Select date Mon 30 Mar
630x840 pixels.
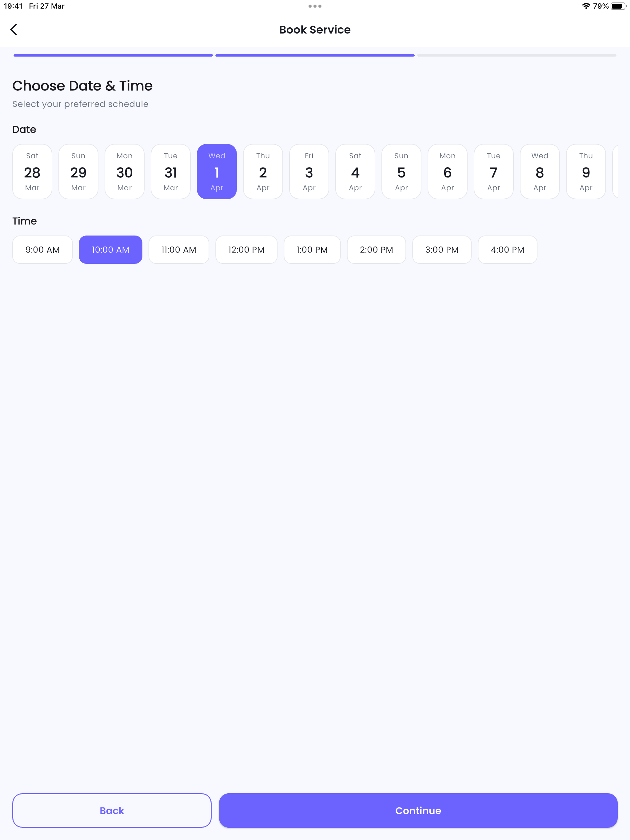pos(125,171)
